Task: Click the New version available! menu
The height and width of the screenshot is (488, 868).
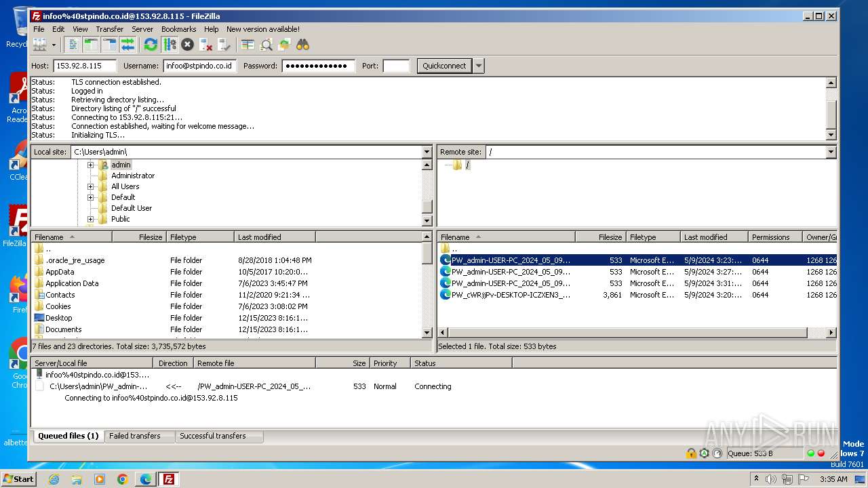Action: pyautogui.click(x=263, y=29)
